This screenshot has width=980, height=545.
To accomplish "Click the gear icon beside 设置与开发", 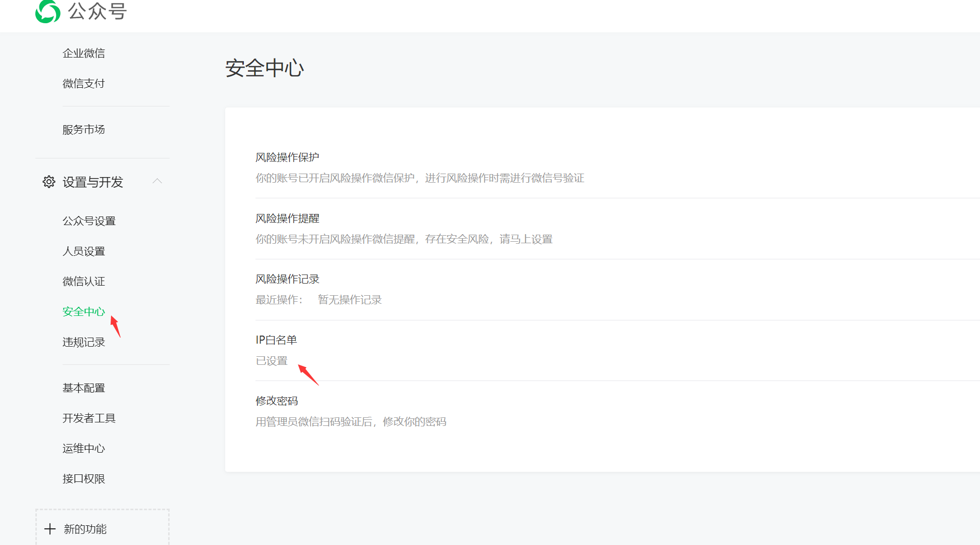I will [x=49, y=182].
